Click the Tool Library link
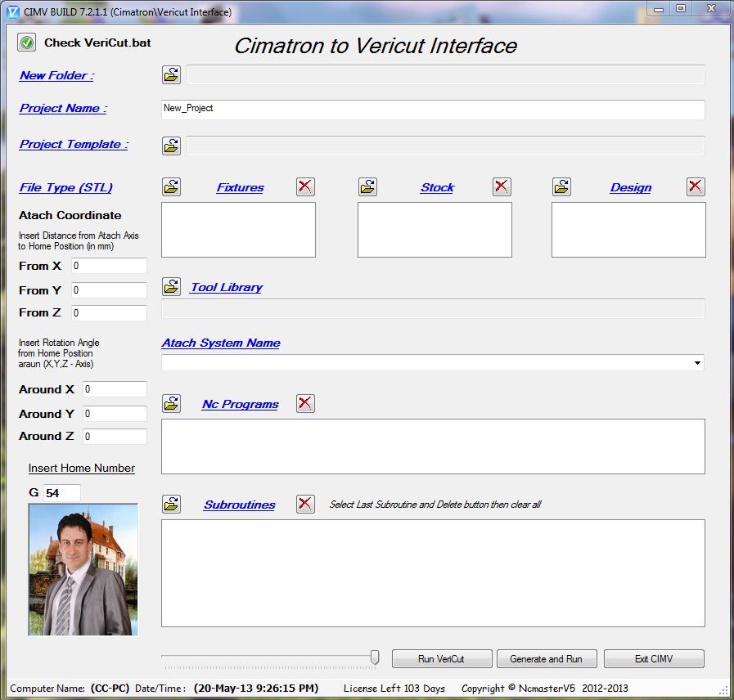Viewport: 734px width, 700px height. 227,287
